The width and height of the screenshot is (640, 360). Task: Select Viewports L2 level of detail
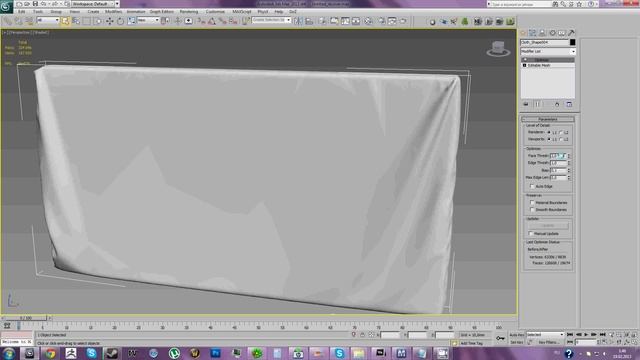[x=561, y=139]
